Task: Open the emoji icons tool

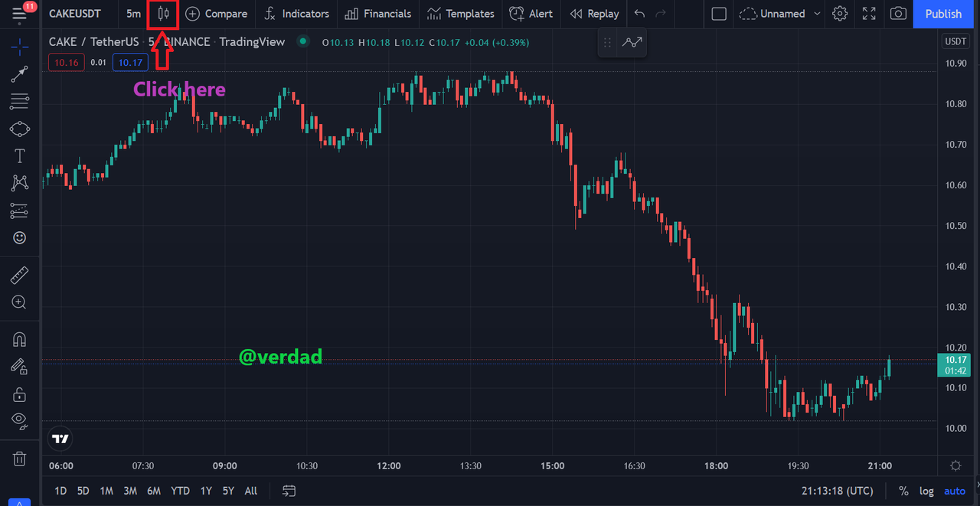Action: tap(20, 238)
